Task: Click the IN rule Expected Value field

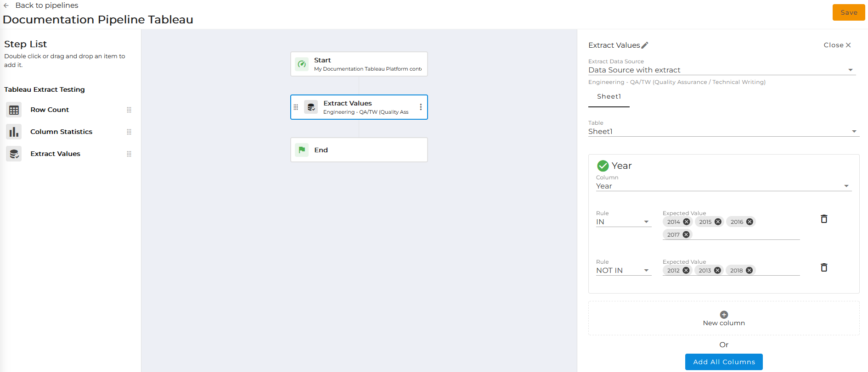Action: click(x=731, y=228)
